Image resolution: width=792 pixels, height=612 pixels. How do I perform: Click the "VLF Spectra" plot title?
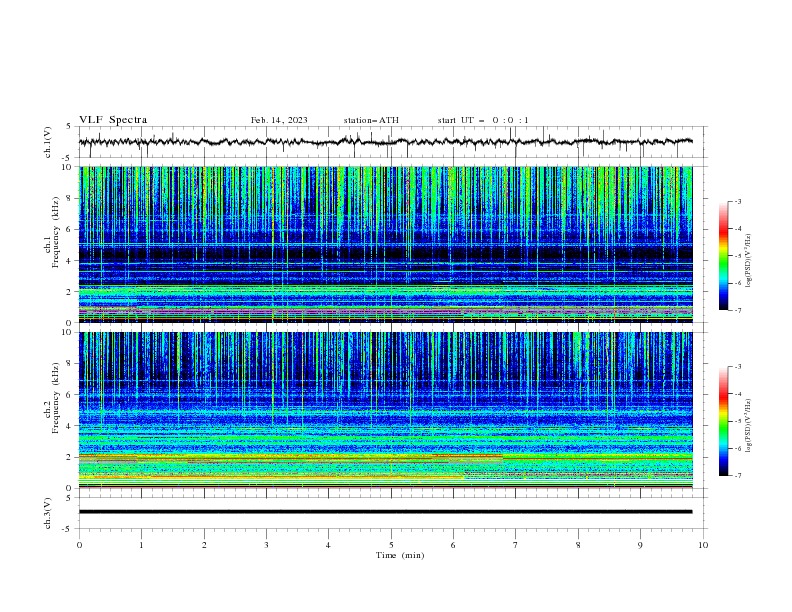[x=113, y=120]
